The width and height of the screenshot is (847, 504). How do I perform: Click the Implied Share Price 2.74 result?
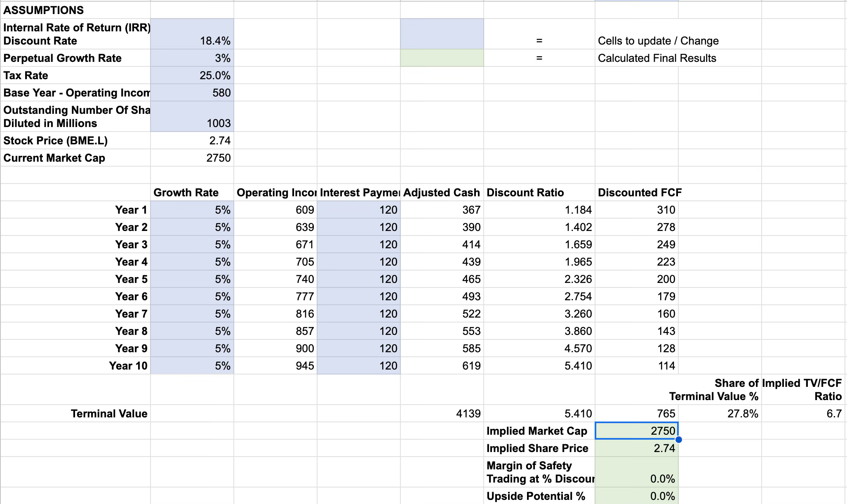click(636, 448)
